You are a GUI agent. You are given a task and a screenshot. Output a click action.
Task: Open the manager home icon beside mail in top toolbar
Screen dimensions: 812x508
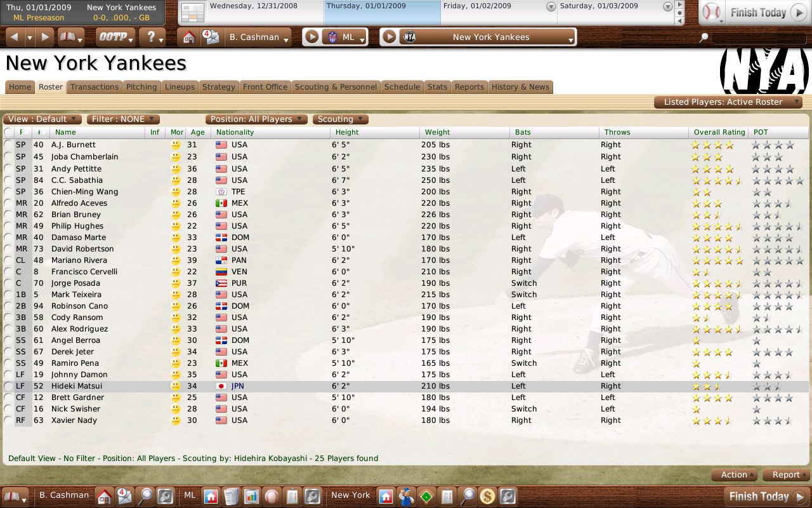188,37
